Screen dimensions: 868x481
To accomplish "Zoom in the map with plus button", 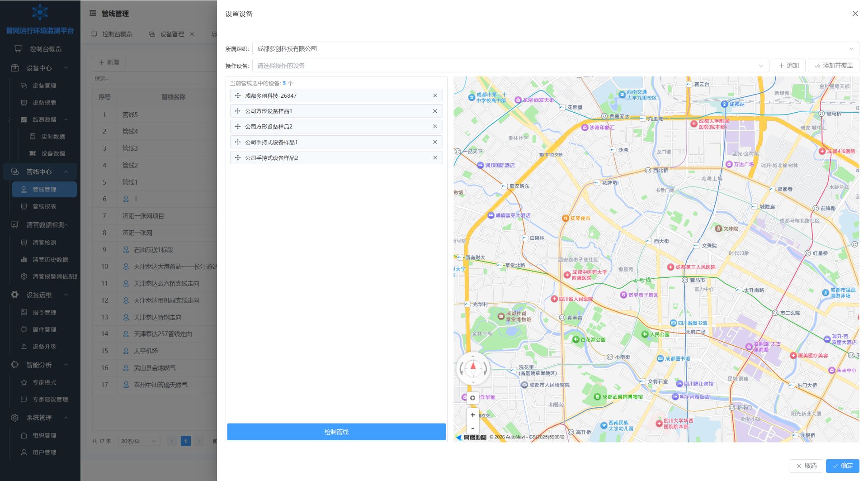I will click(x=472, y=415).
